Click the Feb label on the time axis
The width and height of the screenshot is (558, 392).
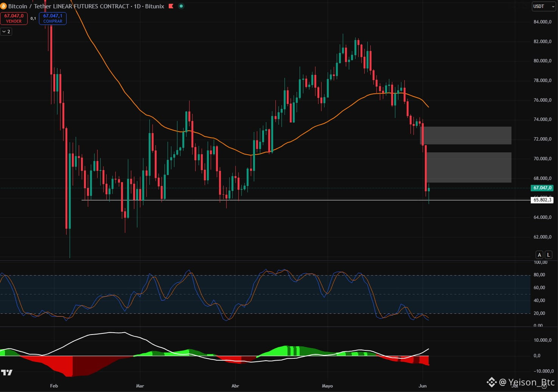(54, 386)
